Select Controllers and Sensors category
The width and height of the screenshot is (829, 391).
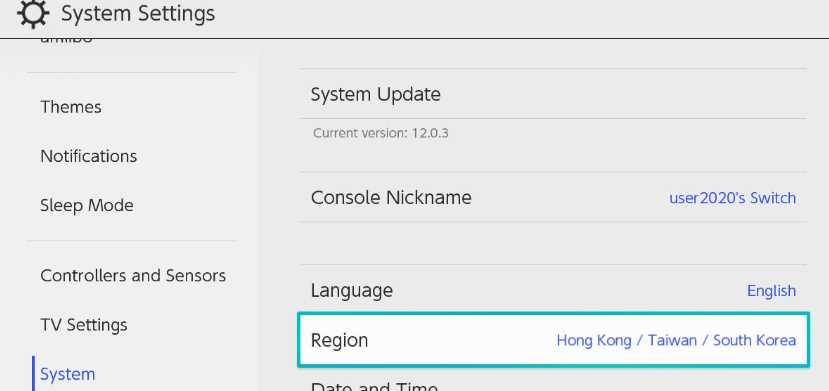133,276
